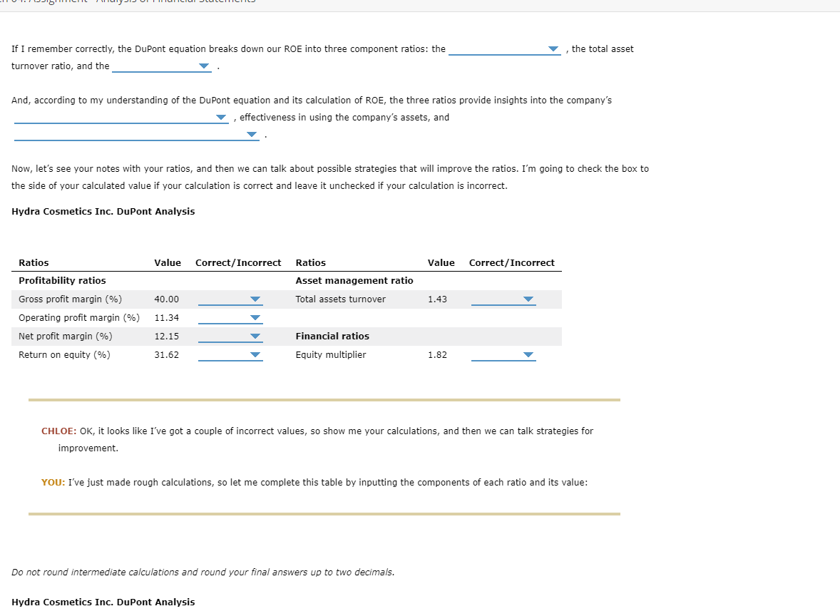840x616 pixels.
Task: Open Total assets turnover Correct/Incorrect dropdown
Action: pos(503,299)
